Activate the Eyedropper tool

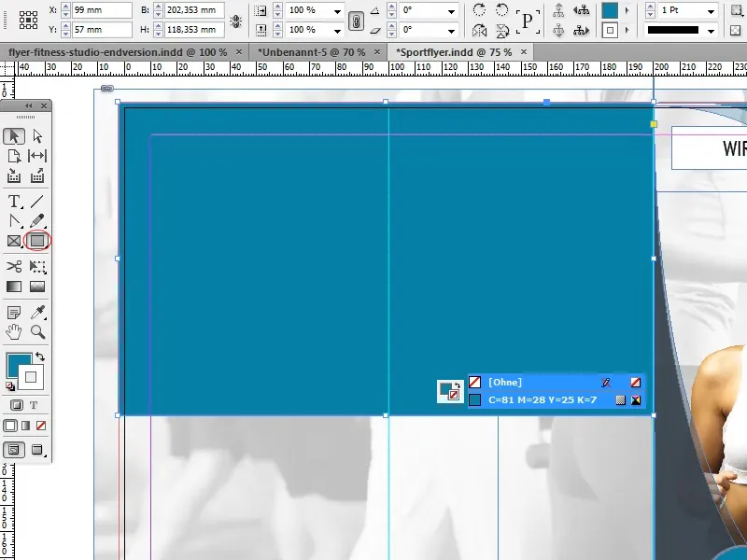pyautogui.click(x=37, y=313)
